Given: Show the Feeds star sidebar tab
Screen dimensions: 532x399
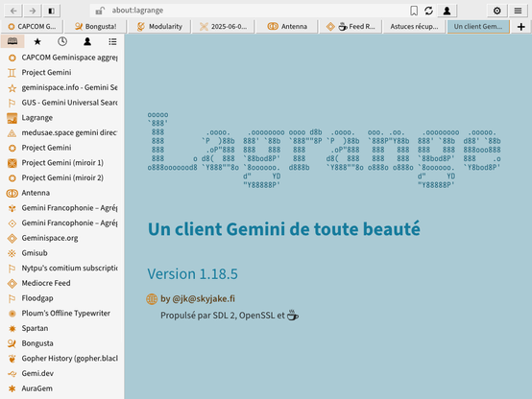Looking at the screenshot, I should (x=37, y=41).
